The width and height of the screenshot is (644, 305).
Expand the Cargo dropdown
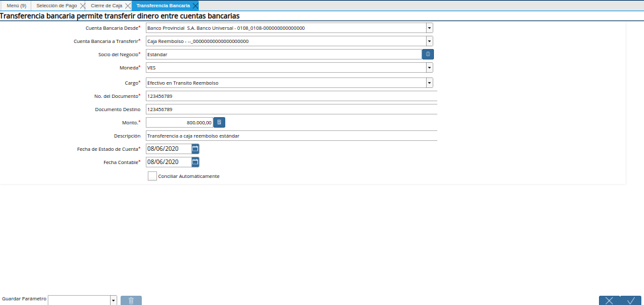pyautogui.click(x=429, y=83)
